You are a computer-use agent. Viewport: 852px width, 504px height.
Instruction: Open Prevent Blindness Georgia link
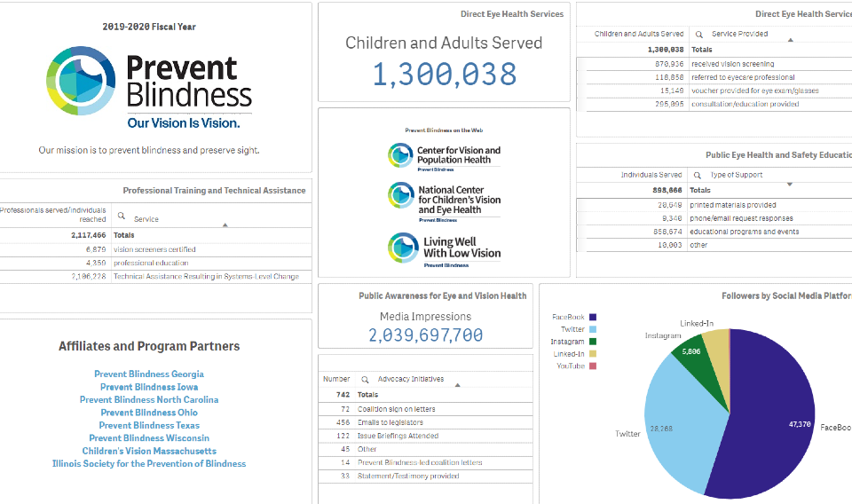pyautogui.click(x=149, y=374)
